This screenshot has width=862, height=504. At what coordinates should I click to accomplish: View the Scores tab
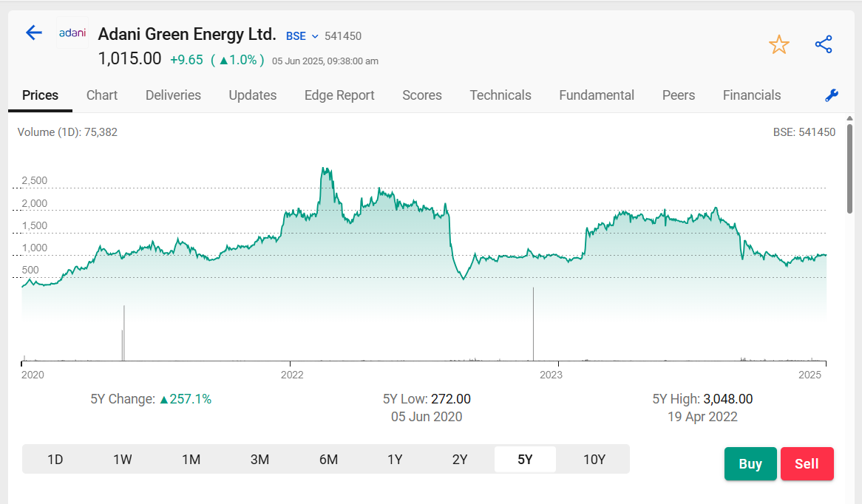(x=421, y=95)
